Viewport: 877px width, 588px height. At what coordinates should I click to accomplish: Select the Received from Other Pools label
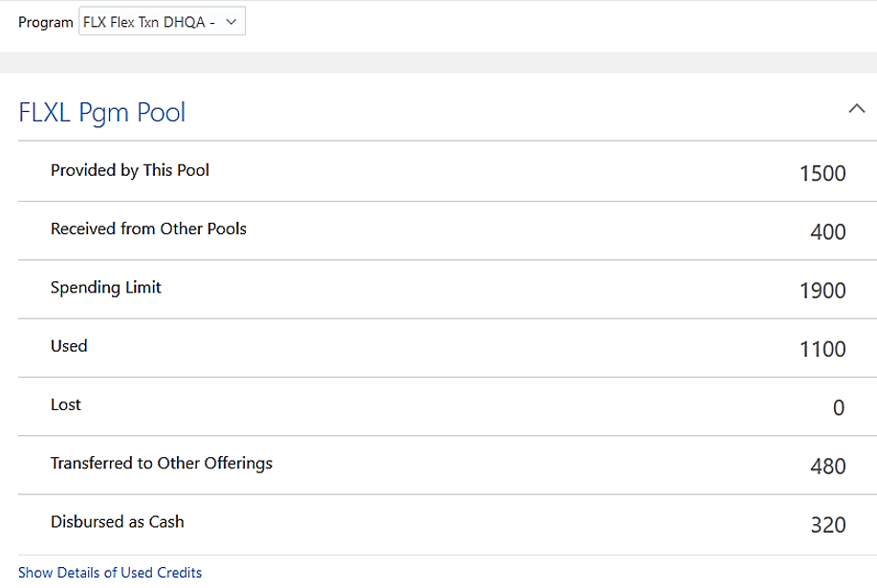tap(148, 229)
